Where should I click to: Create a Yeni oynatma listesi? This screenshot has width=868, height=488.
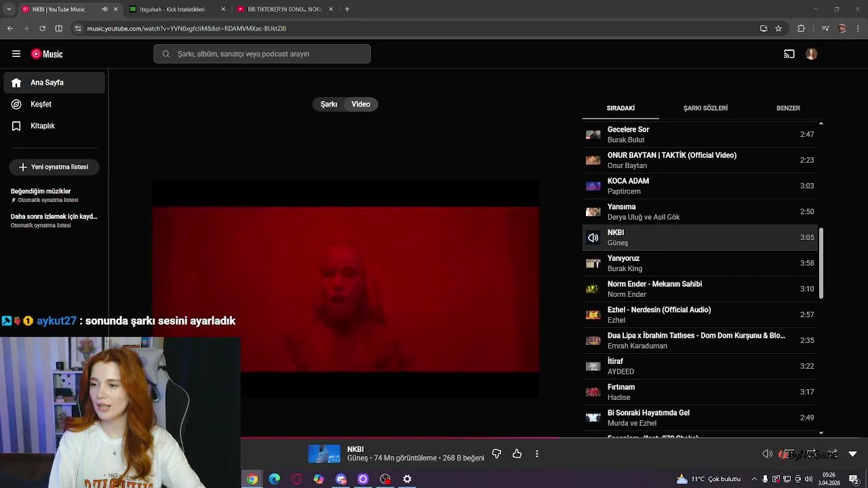(x=54, y=167)
